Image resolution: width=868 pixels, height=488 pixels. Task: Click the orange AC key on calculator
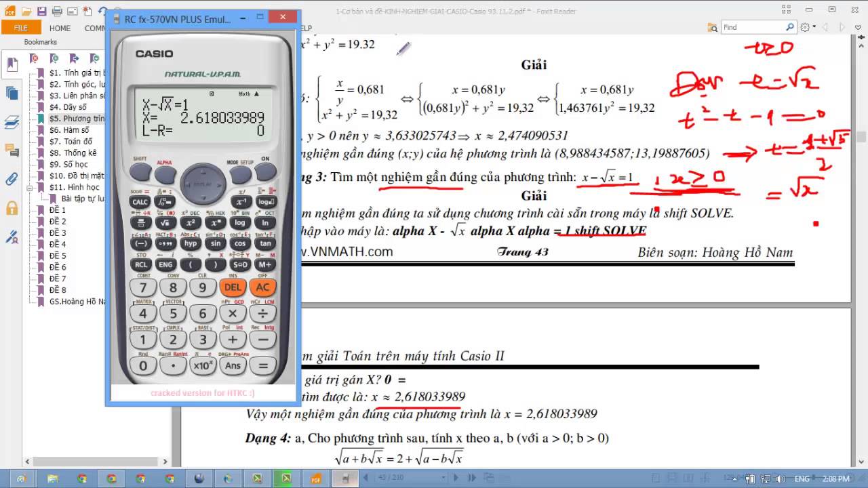262,287
